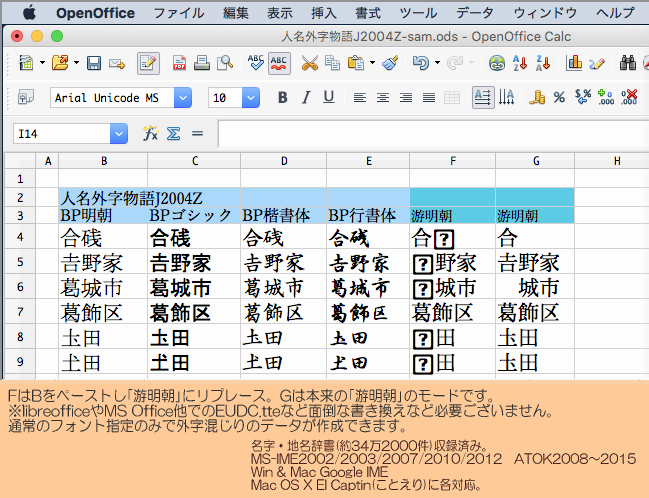
Task: Open the Apple menu
Action: [29, 13]
